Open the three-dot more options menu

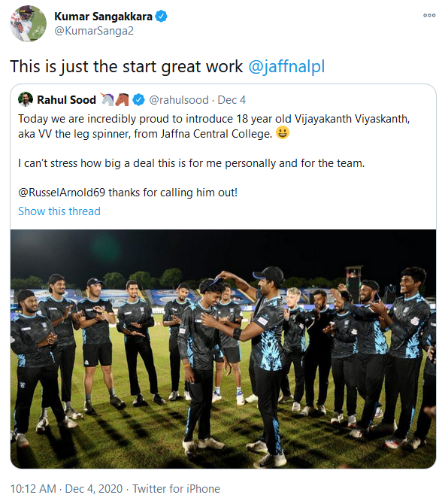[429, 16]
